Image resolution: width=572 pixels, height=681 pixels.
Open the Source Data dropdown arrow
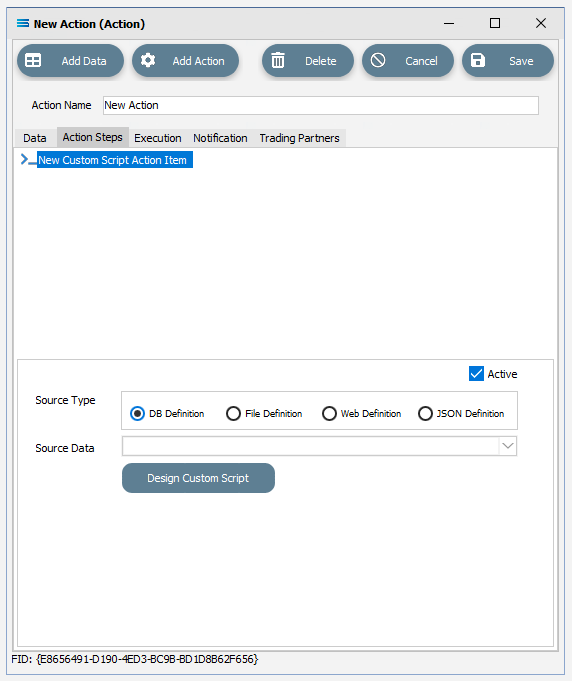tap(508, 446)
